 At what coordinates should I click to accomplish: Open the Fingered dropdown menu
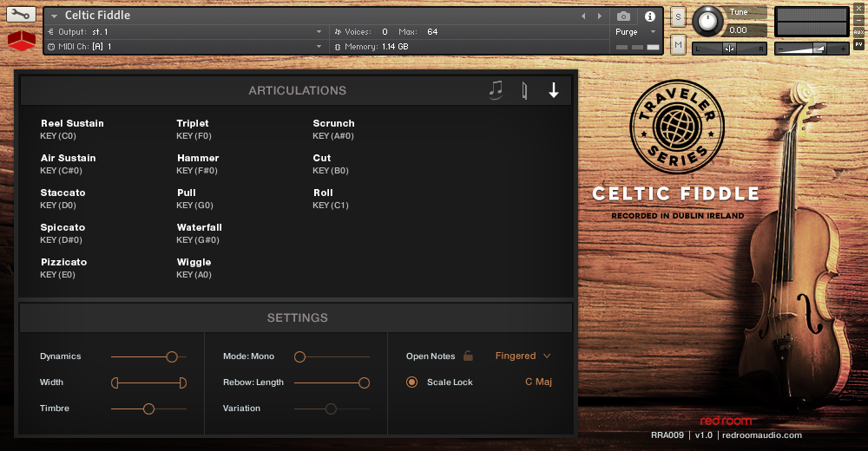tap(523, 356)
